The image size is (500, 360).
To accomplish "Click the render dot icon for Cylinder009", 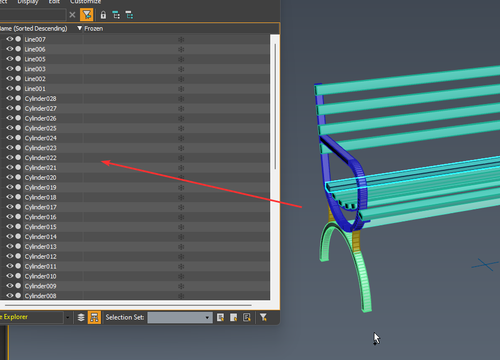I will pos(18,286).
